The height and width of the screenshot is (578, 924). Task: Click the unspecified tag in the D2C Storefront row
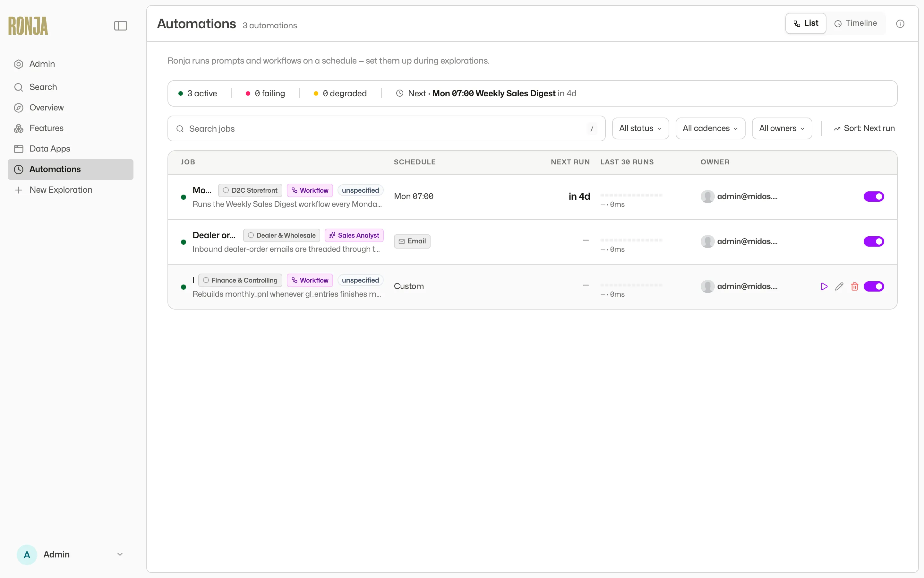click(x=360, y=190)
